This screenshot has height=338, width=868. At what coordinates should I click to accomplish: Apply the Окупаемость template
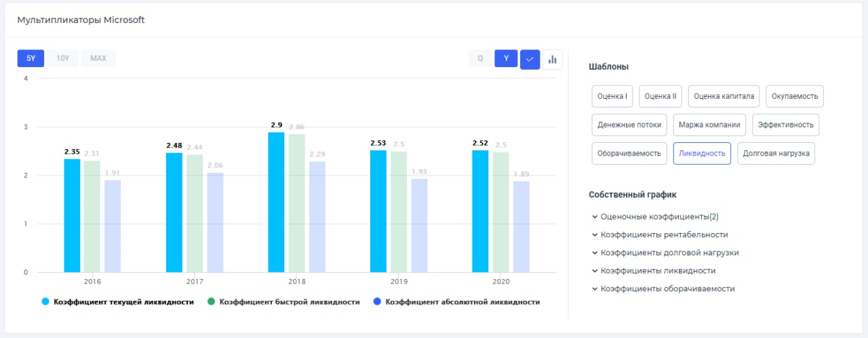pyautogui.click(x=795, y=96)
